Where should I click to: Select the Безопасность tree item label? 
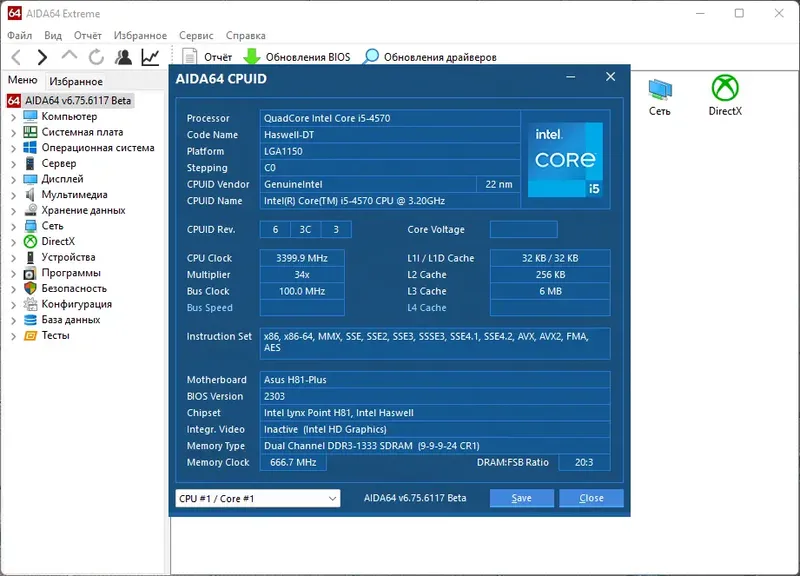pos(74,288)
